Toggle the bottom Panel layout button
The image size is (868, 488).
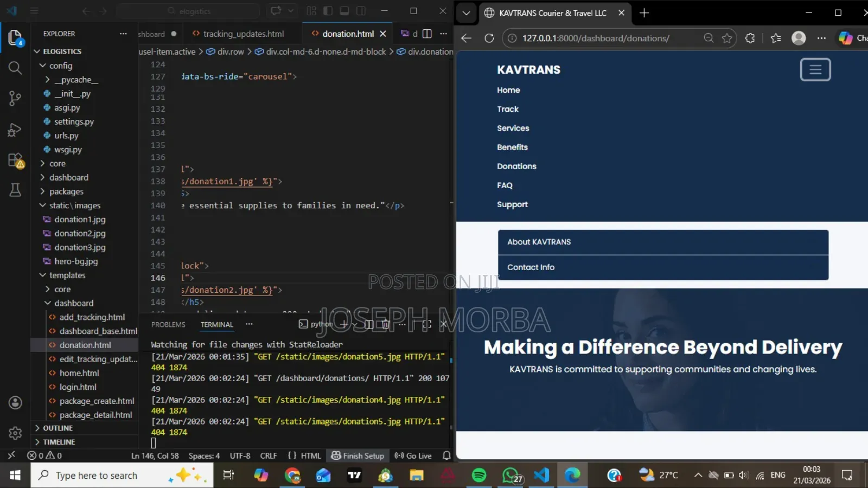(344, 11)
